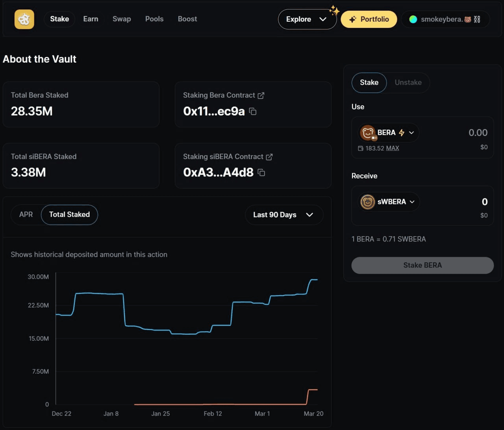Expand the Explore dropdown
Viewport: 504px width, 430px height.
pyautogui.click(x=307, y=19)
